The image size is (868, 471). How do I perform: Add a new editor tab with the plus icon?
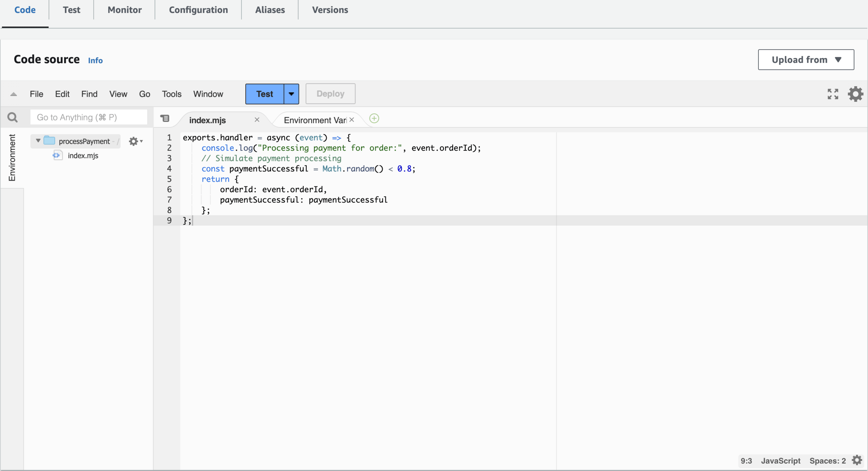pyautogui.click(x=374, y=119)
